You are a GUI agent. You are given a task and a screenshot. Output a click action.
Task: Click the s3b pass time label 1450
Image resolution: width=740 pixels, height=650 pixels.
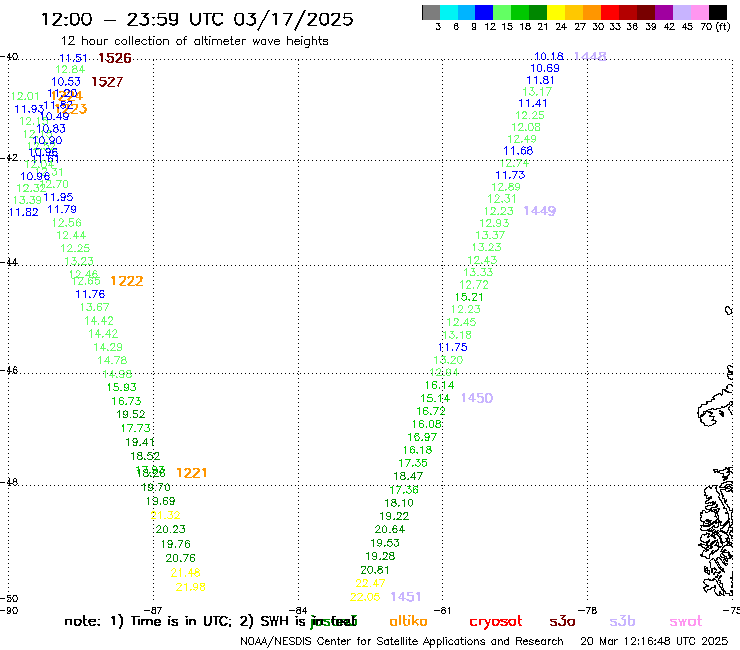click(477, 398)
